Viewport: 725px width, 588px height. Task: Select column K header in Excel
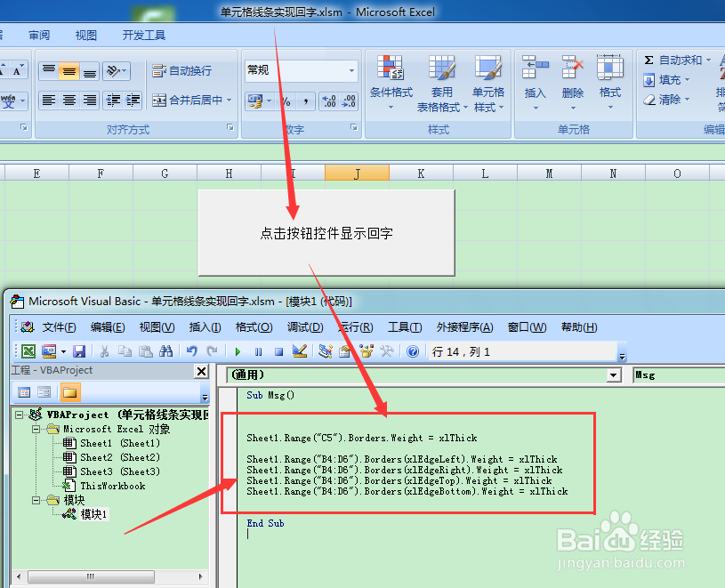pos(421,173)
